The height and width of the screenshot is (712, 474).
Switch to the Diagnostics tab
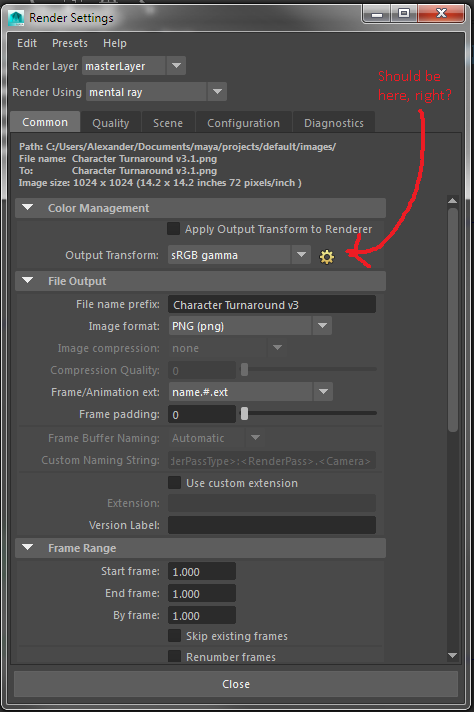click(x=334, y=123)
